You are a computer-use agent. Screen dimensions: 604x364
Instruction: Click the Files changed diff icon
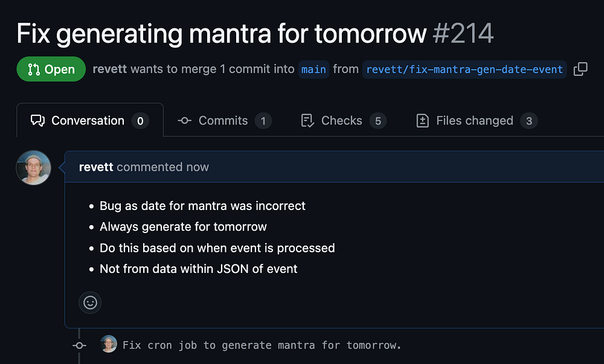423,121
